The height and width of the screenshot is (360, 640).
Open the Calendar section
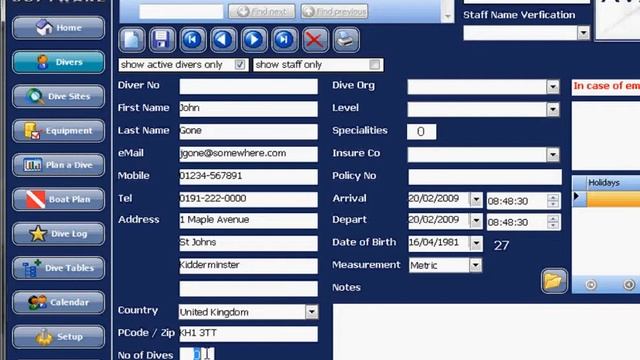[58, 302]
